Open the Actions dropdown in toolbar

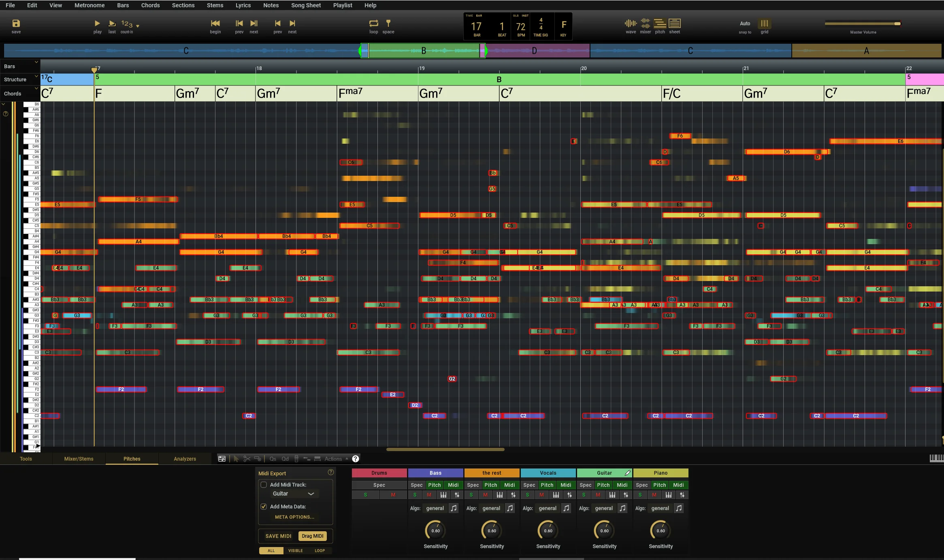click(336, 459)
